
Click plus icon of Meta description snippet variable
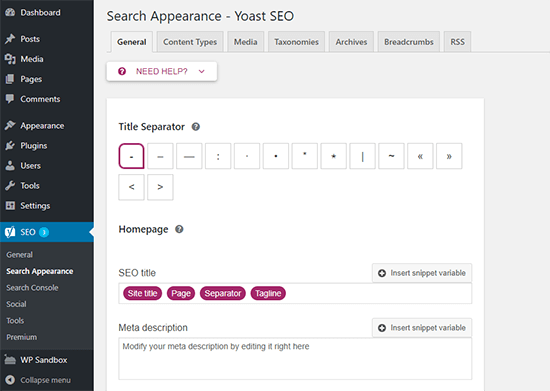tap(382, 328)
